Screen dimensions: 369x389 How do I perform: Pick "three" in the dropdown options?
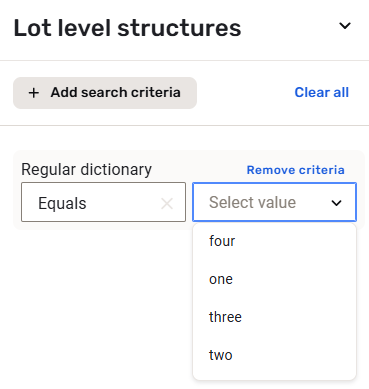[274, 317]
